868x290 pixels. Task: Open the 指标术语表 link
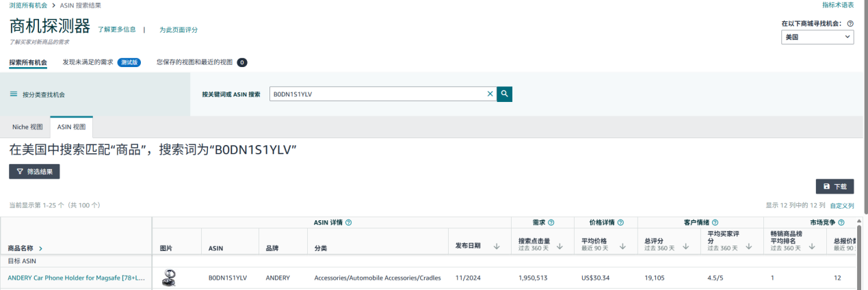(838, 5)
